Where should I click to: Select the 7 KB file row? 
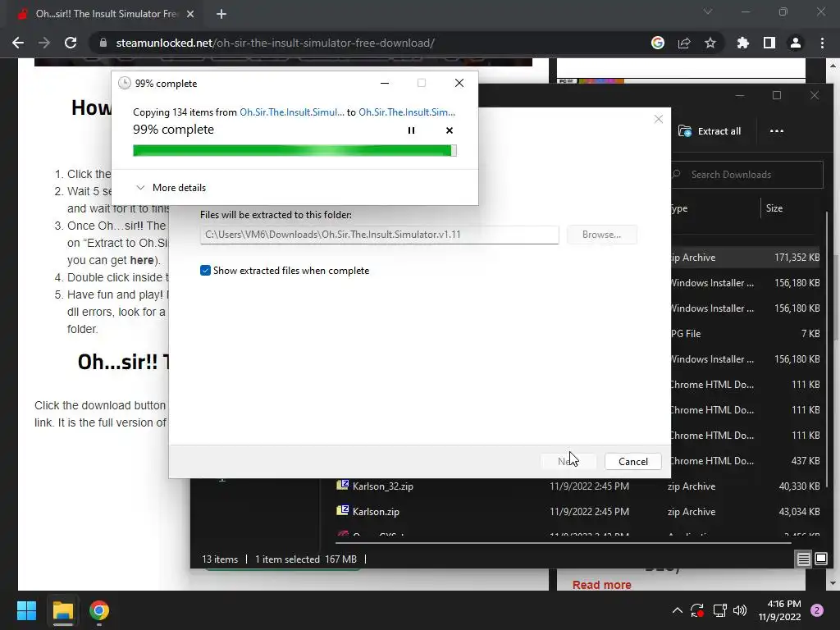745,334
